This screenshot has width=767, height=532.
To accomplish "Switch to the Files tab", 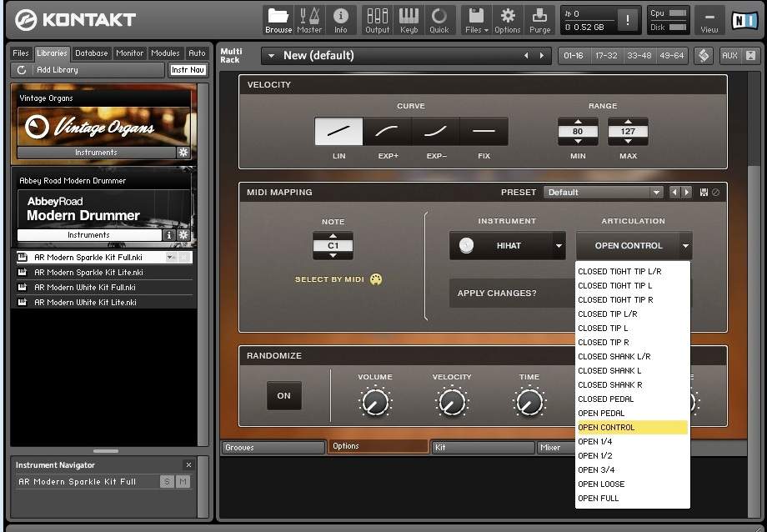I will coord(21,53).
